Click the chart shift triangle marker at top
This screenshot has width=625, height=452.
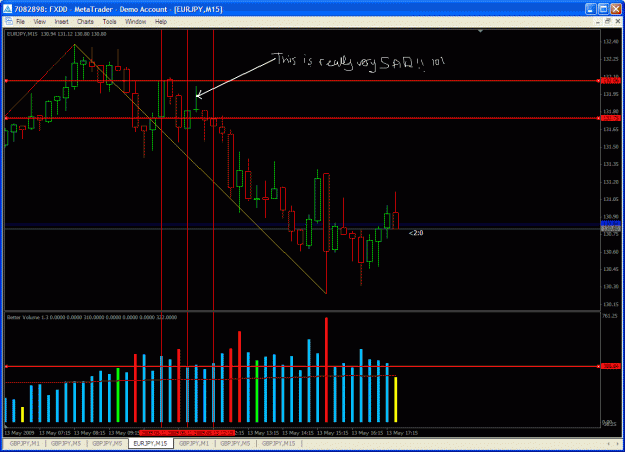click(x=480, y=31)
